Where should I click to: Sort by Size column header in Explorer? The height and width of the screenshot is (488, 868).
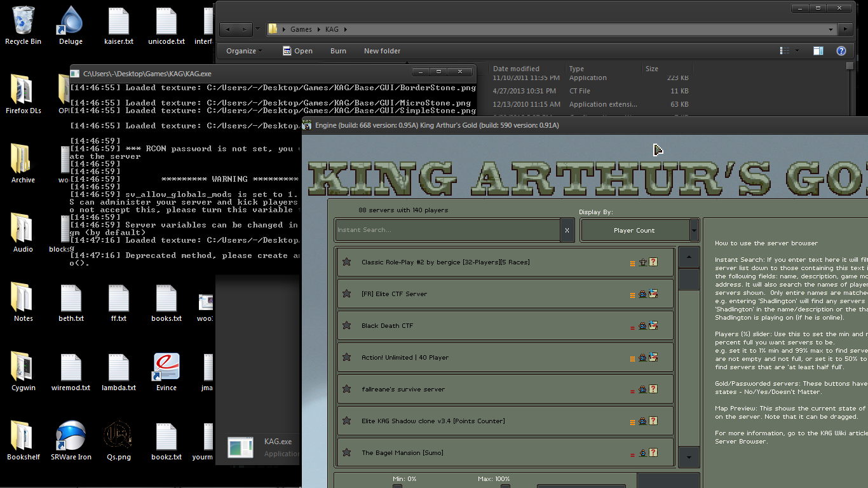pyautogui.click(x=652, y=69)
